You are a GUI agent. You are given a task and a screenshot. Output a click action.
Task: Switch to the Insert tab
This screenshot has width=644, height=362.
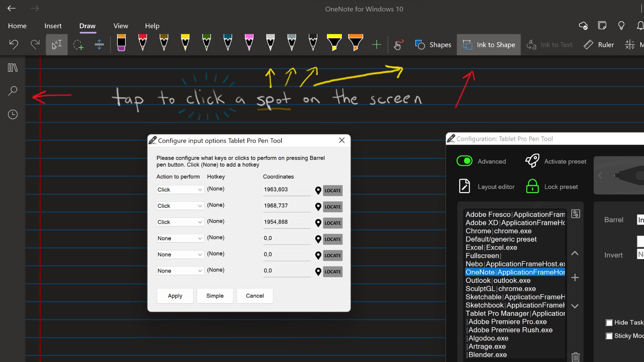53,26
